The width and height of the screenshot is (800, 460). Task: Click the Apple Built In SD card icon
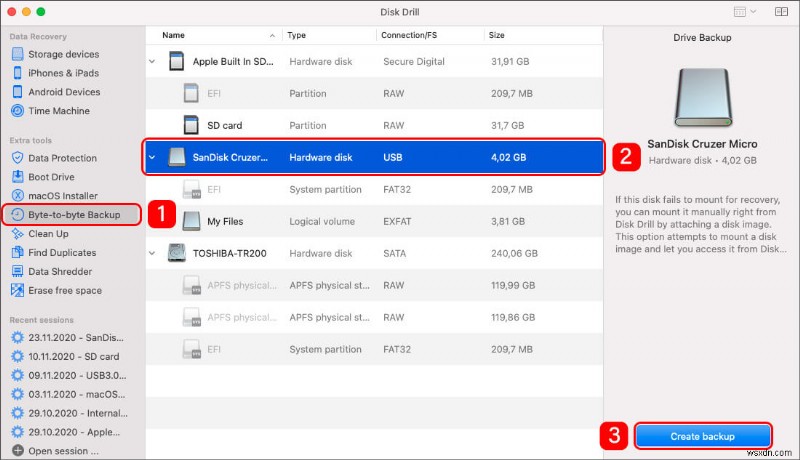(177, 62)
